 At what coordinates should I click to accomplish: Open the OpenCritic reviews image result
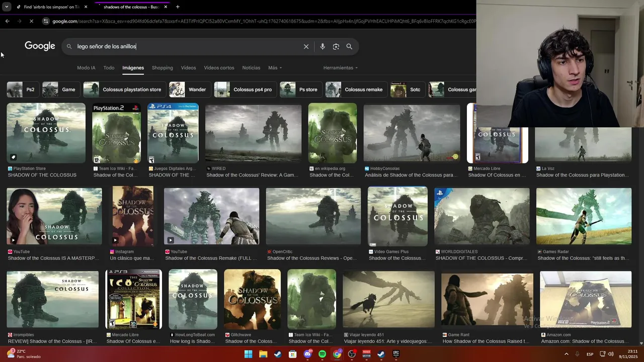pyautogui.click(x=313, y=216)
